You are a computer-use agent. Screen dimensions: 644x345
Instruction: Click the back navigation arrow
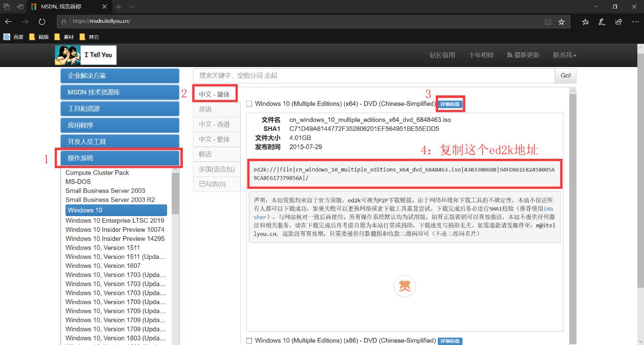click(8, 21)
